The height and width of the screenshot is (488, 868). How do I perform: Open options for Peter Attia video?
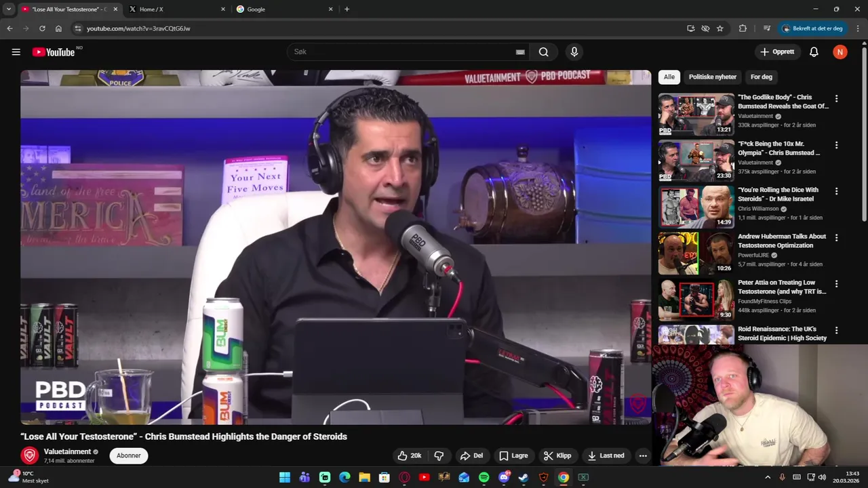(x=836, y=283)
